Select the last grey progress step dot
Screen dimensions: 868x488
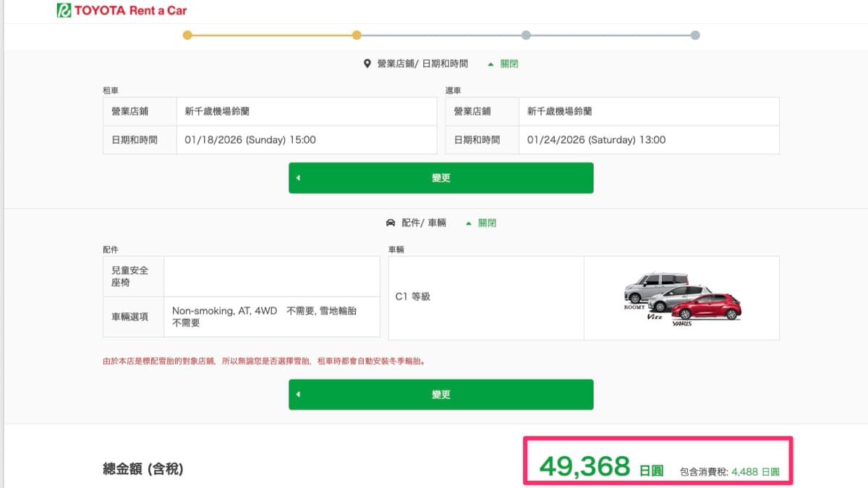click(695, 35)
